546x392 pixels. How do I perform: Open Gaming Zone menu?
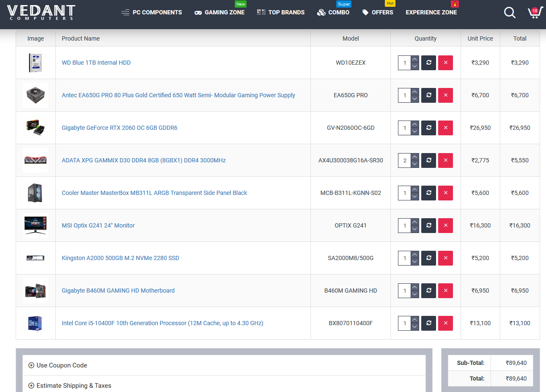219,12
